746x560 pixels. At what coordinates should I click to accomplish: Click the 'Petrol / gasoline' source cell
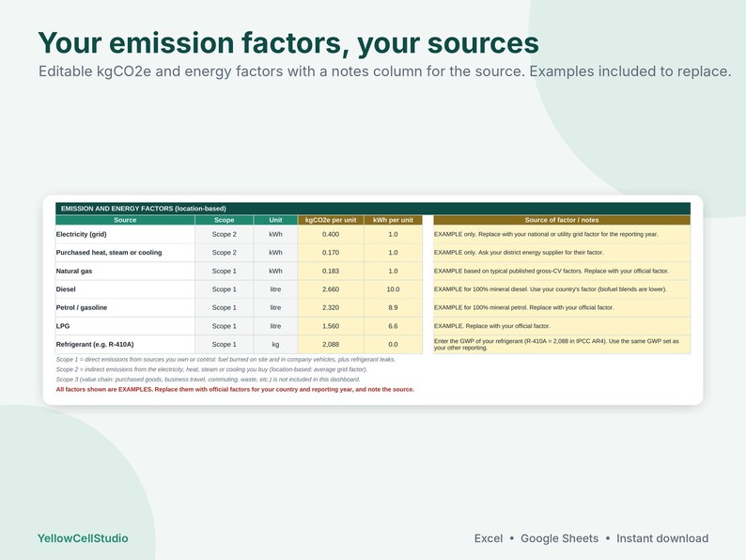coord(125,308)
